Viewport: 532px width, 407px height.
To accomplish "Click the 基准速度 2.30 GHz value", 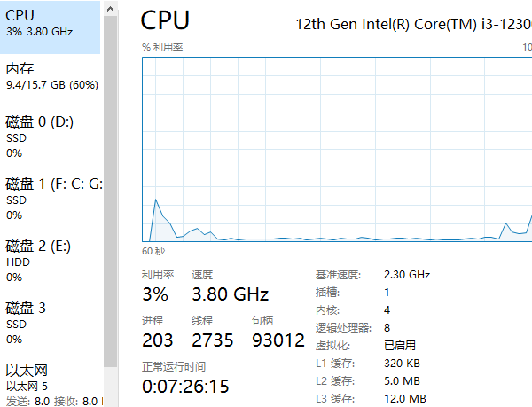I will pos(407,274).
